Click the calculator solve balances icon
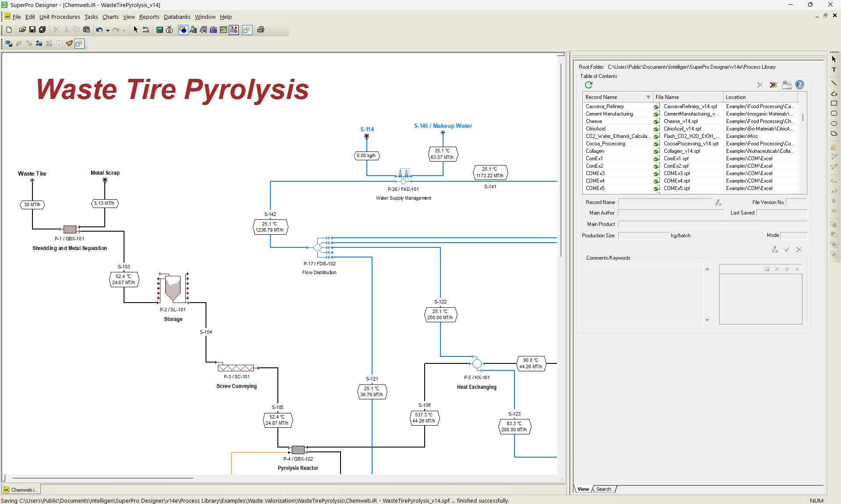 tap(160, 30)
